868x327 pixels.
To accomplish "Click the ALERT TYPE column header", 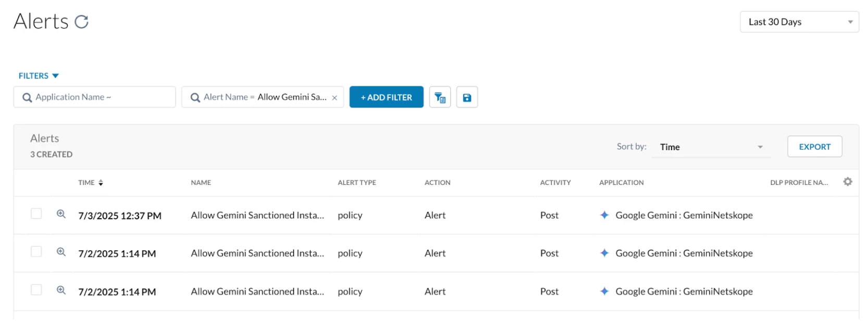I will 357,183.
